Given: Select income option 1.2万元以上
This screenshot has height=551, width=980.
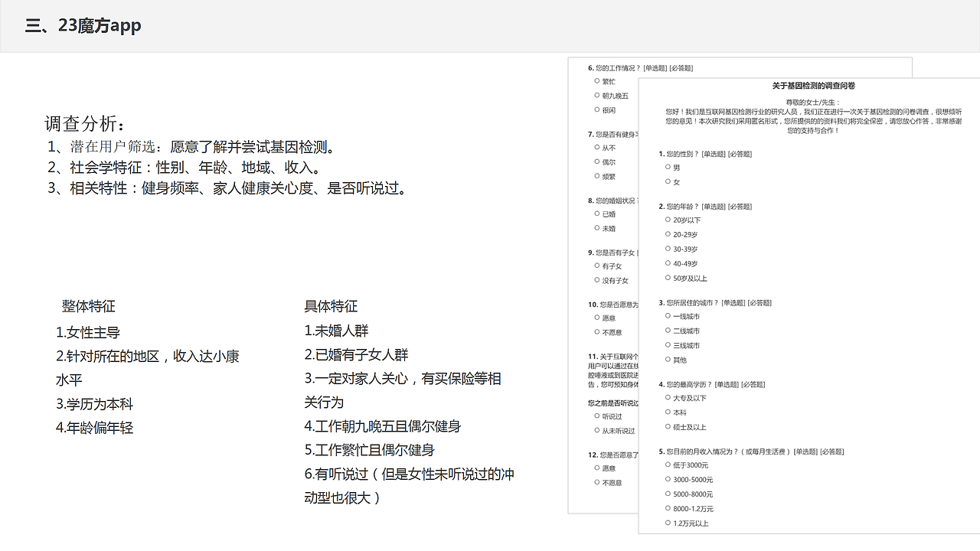Looking at the screenshot, I should click(668, 523).
